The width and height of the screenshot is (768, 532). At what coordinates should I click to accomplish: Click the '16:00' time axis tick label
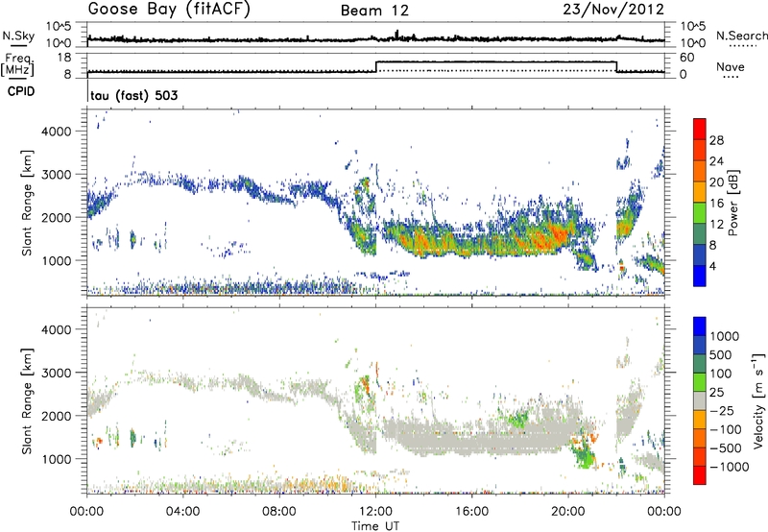pyautogui.click(x=471, y=512)
